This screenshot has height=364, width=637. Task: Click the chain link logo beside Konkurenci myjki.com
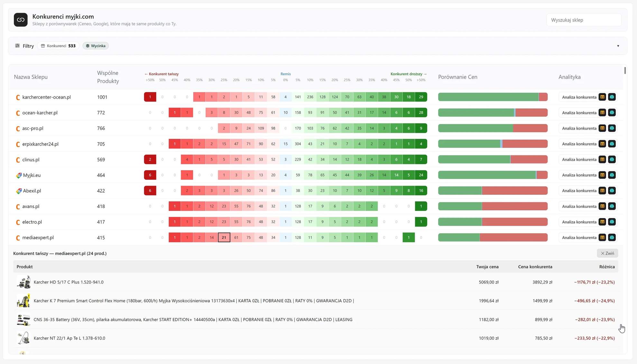[21, 20]
